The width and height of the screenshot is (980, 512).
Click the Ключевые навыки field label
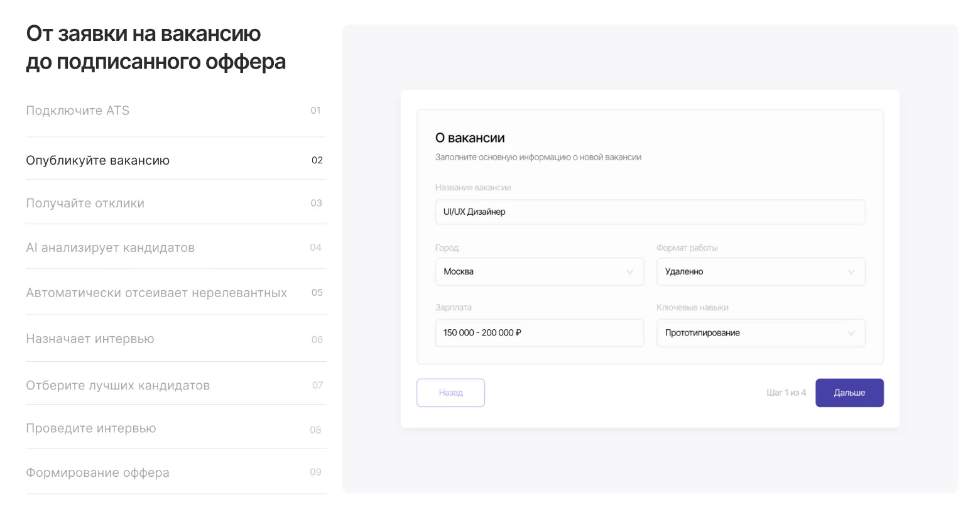pos(692,308)
